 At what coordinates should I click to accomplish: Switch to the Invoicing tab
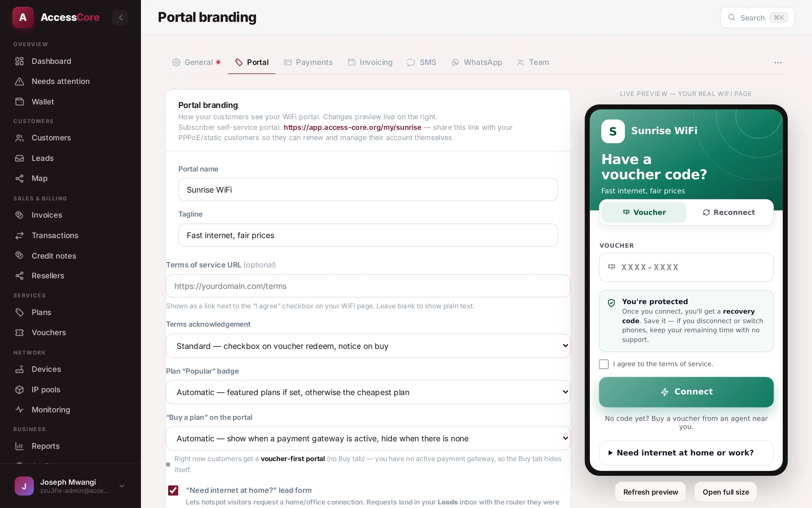click(370, 62)
